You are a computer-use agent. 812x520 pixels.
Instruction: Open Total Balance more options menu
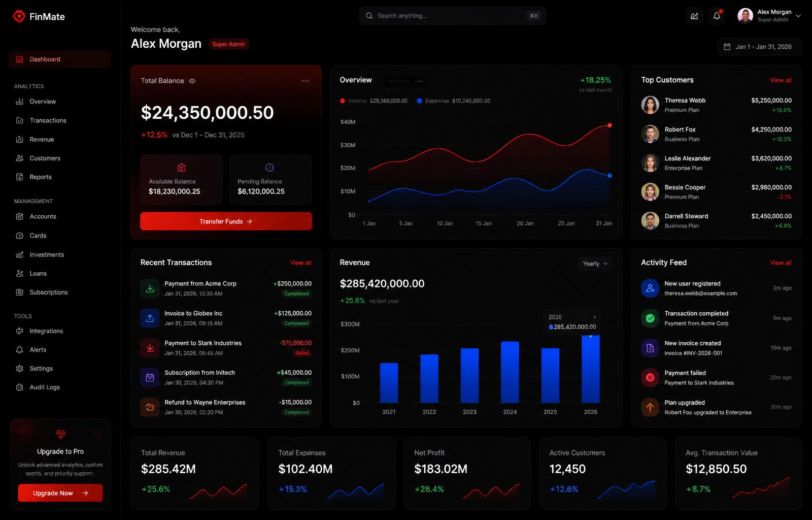tap(306, 81)
